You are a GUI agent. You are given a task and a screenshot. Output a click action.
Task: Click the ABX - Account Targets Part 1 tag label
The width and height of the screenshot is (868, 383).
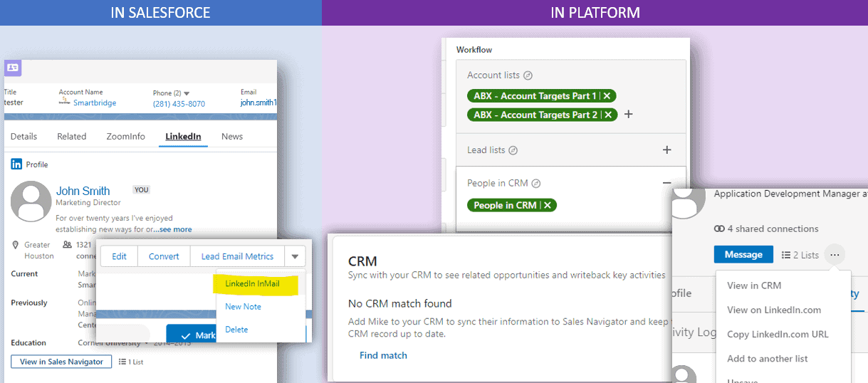(535, 95)
